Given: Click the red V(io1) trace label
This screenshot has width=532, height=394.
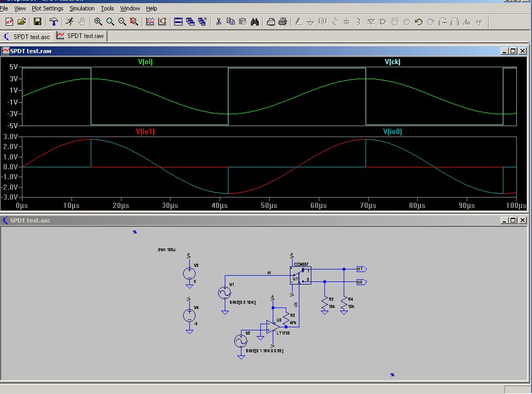Looking at the screenshot, I should click(146, 132).
